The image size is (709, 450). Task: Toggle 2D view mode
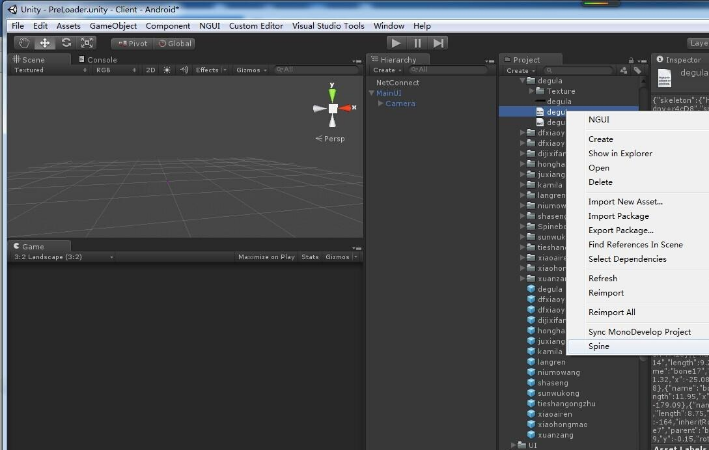click(x=150, y=70)
